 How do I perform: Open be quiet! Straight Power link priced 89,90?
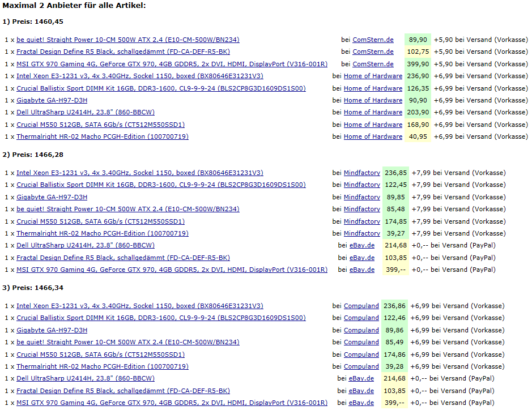[128, 40]
